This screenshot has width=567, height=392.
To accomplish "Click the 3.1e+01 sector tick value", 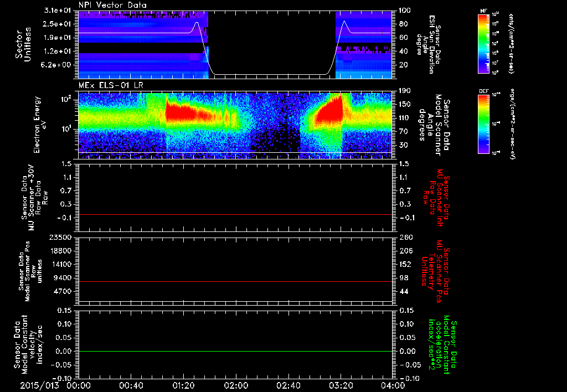I will [x=59, y=11].
